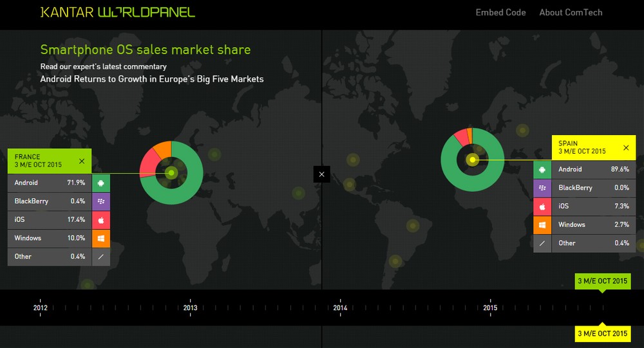
Task: Click the Android icon in France panel
Action: tap(101, 183)
